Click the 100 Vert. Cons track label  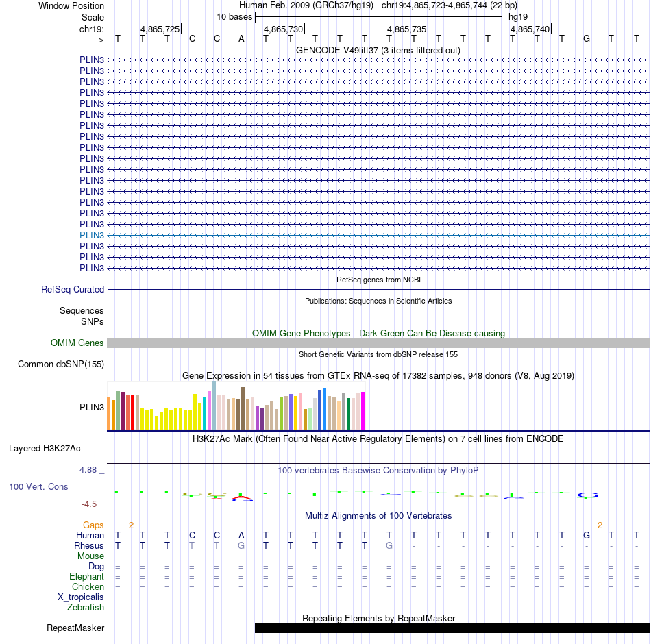[38, 486]
